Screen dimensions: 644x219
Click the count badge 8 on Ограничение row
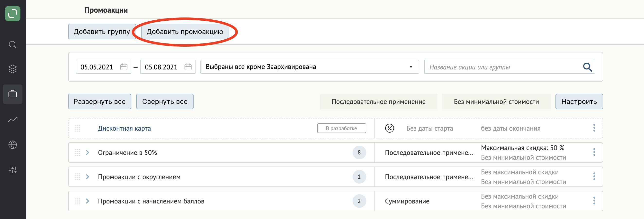(359, 152)
